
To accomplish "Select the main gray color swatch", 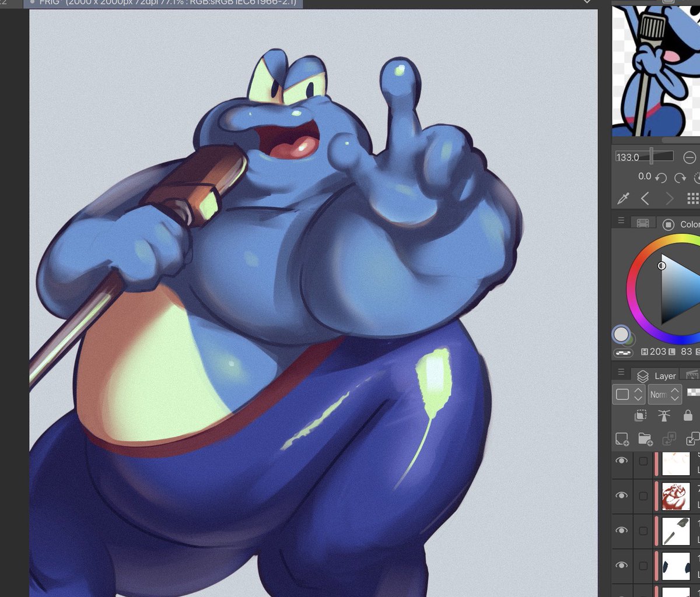I will tap(621, 334).
